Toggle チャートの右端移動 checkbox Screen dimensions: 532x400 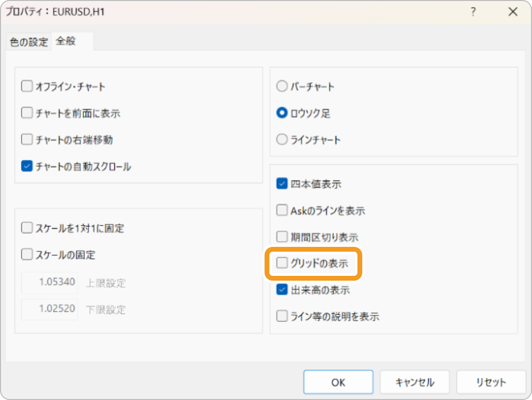click(x=27, y=139)
